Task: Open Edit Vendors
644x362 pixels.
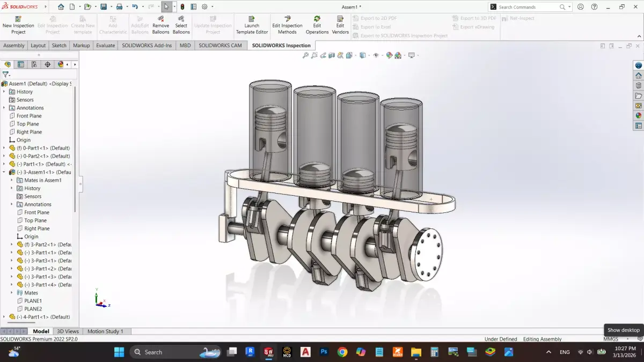Action: pos(340,25)
